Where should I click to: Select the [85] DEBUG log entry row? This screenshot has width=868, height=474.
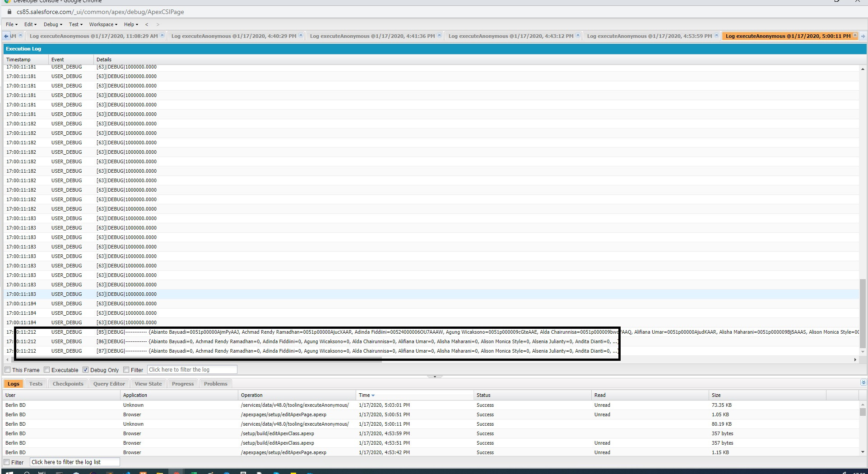(431, 332)
